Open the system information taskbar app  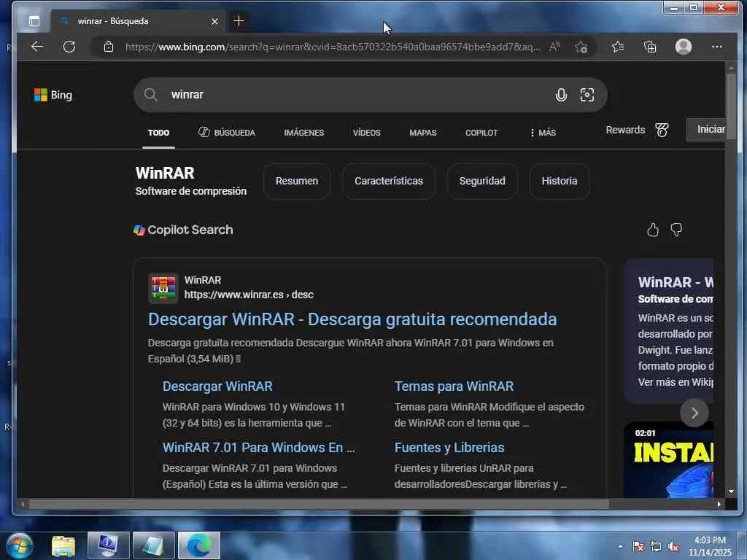108,545
